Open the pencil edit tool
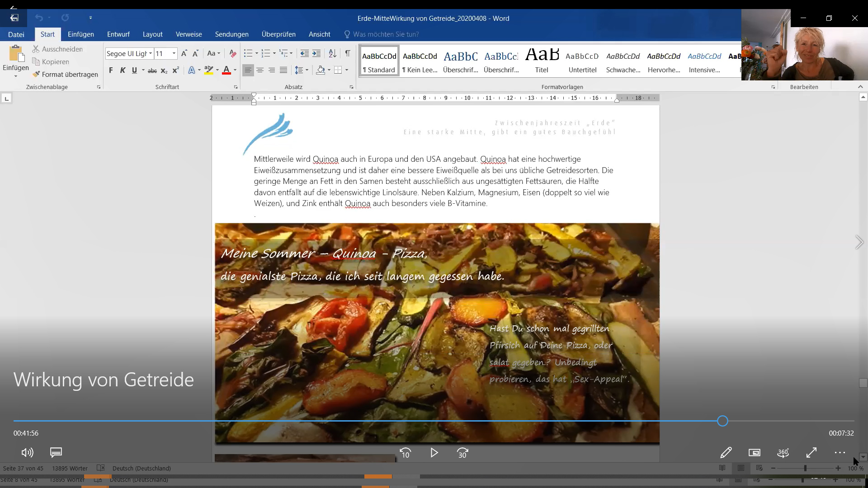The width and height of the screenshot is (868, 488). tap(726, 452)
